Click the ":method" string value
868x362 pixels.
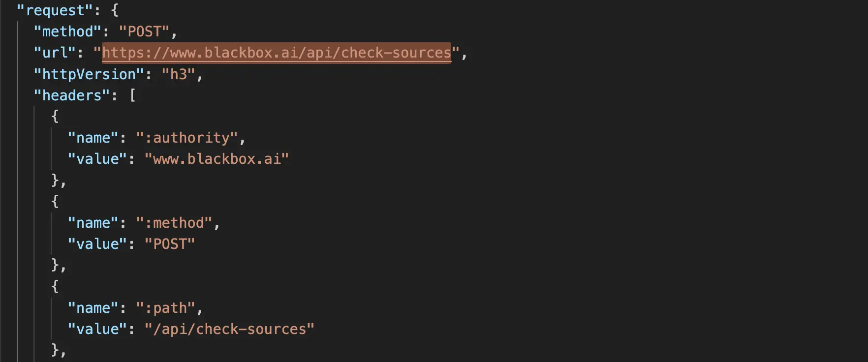coord(174,223)
